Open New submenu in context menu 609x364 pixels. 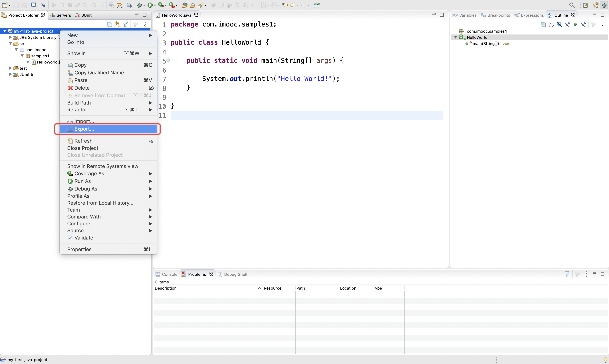pyautogui.click(x=108, y=35)
